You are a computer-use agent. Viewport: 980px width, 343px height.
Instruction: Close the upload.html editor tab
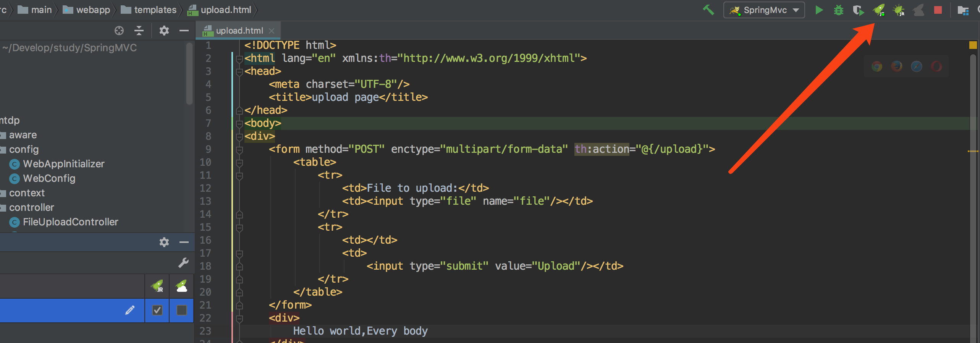point(272,31)
